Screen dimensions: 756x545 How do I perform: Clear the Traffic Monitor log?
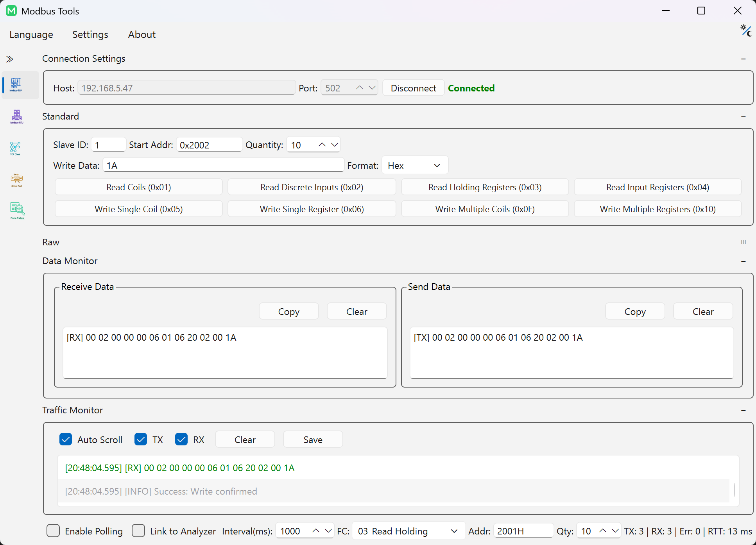pos(245,440)
